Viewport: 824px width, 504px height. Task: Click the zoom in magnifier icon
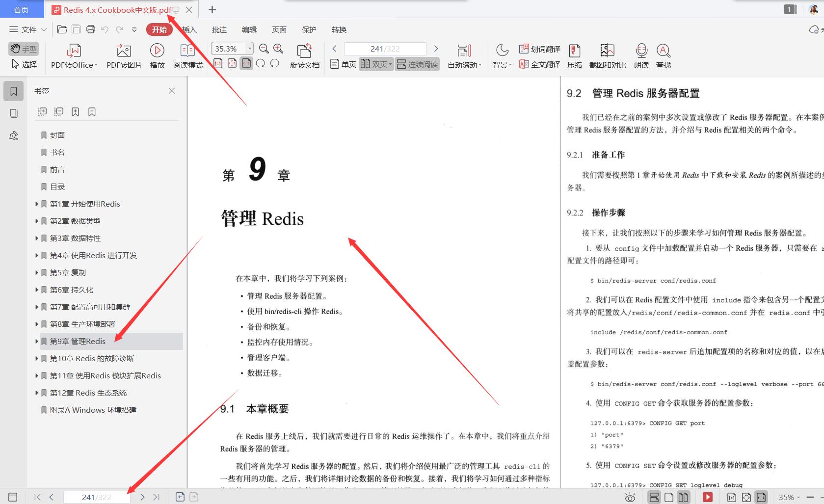click(278, 49)
